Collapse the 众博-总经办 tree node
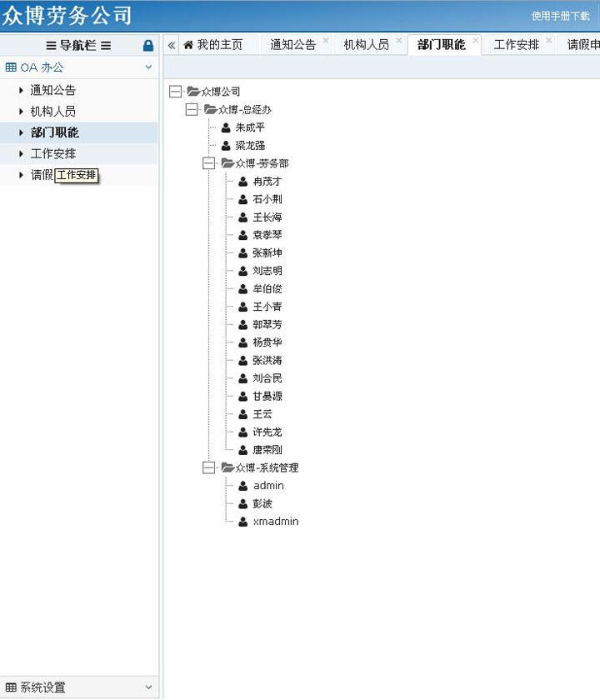The width and height of the screenshot is (600, 700). coord(192,110)
